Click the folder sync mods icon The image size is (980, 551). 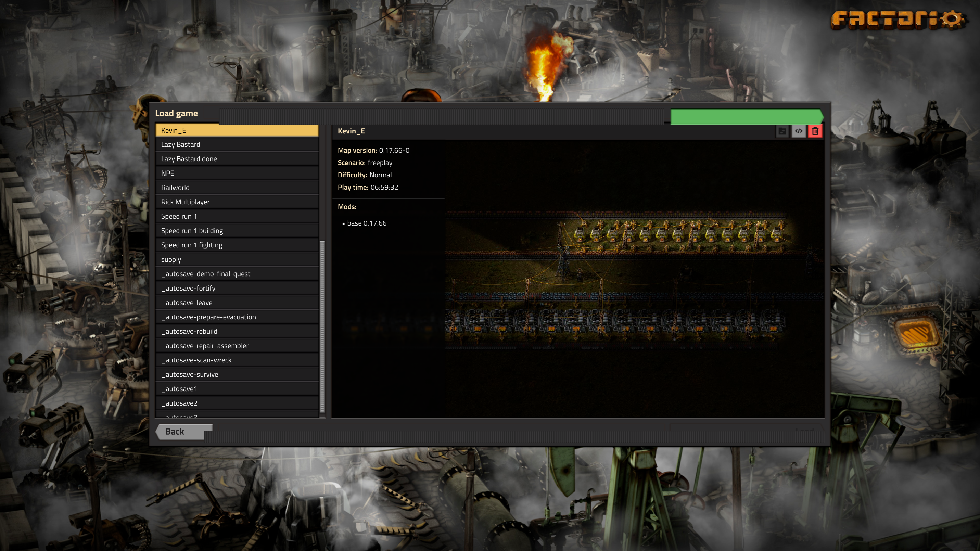pyautogui.click(x=782, y=131)
